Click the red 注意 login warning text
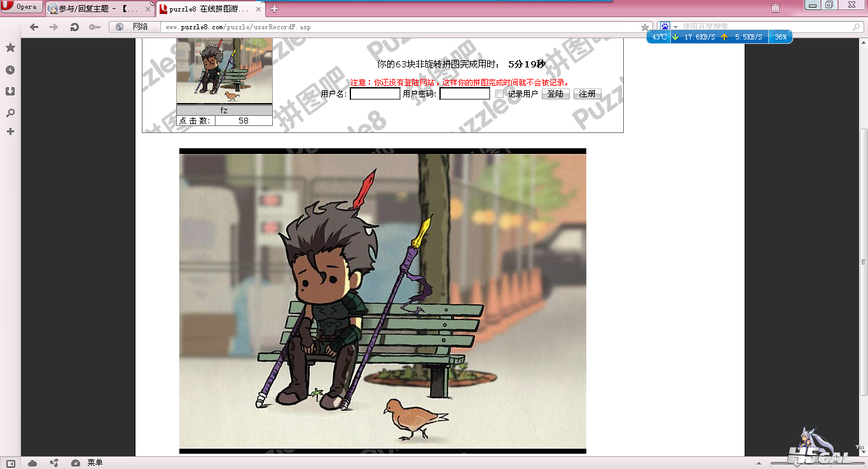Screen dimensions: 868x469 point(459,83)
